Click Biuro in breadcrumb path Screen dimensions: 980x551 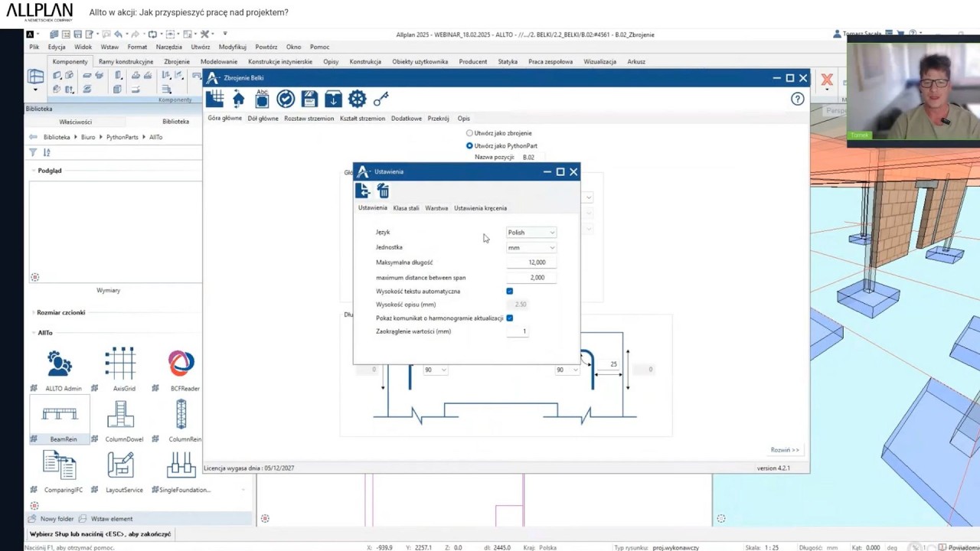coord(88,137)
